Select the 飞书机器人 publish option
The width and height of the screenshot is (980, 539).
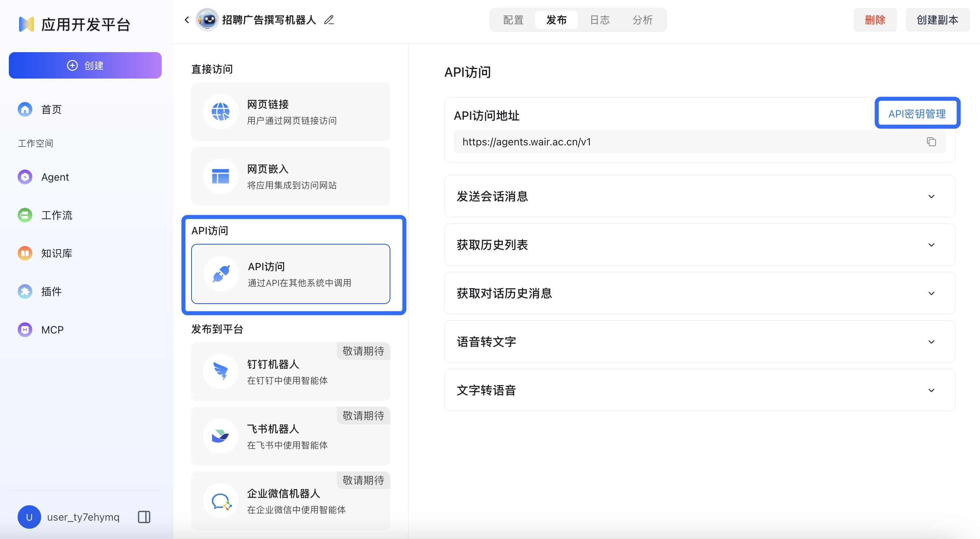pyautogui.click(x=290, y=436)
